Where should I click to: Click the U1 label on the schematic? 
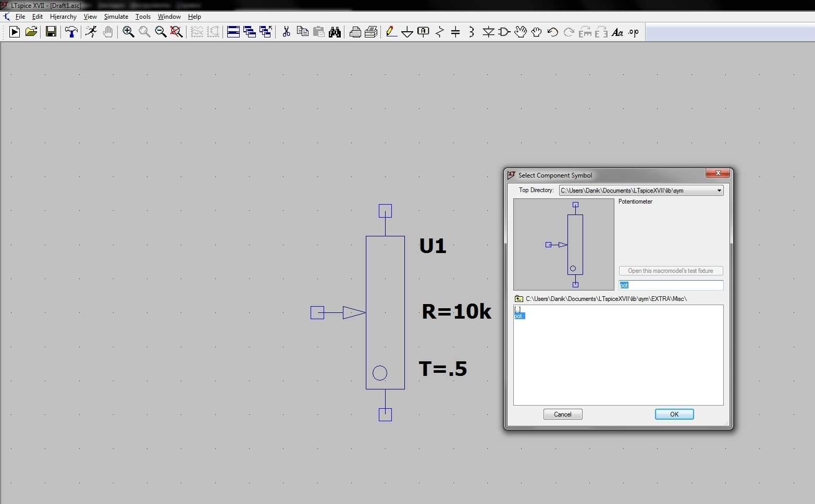(x=433, y=246)
